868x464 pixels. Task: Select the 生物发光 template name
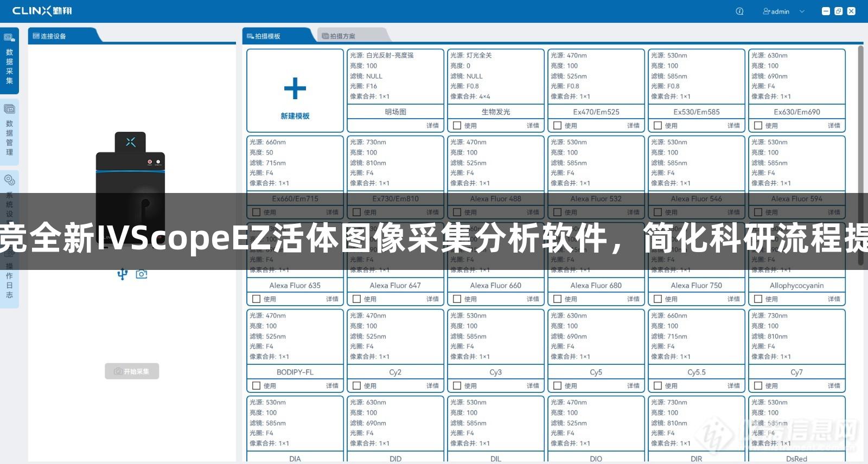click(496, 112)
